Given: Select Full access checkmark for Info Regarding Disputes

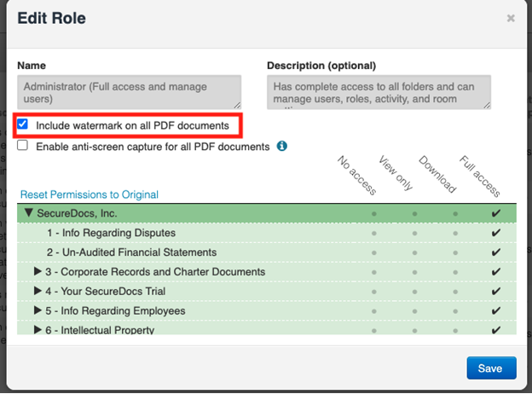Looking at the screenshot, I should [495, 233].
